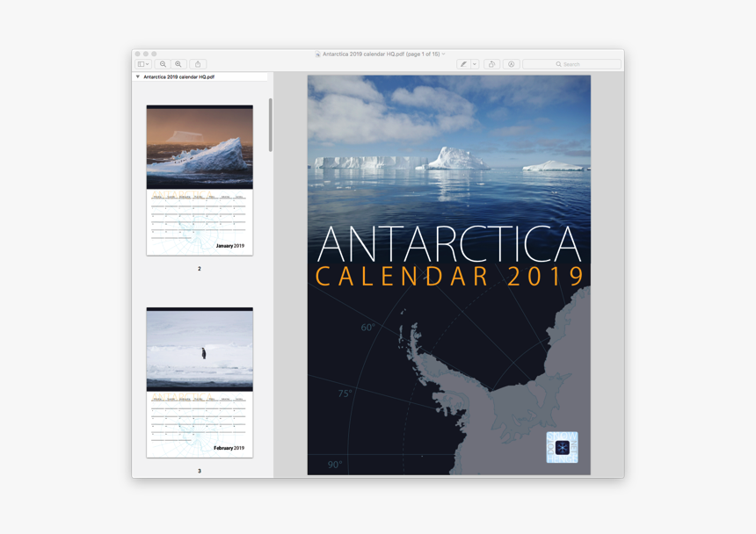Image resolution: width=756 pixels, height=534 pixels.
Task: Show the Markup Toolbar button
Action: click(x=511, y=64)
